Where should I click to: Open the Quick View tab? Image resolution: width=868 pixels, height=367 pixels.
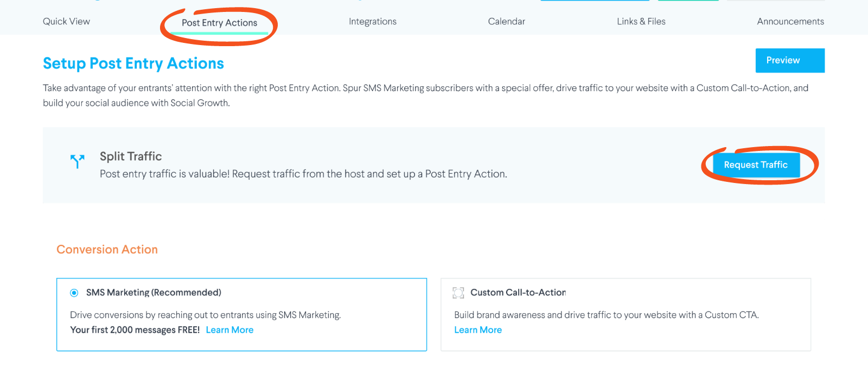coord(66,22)
